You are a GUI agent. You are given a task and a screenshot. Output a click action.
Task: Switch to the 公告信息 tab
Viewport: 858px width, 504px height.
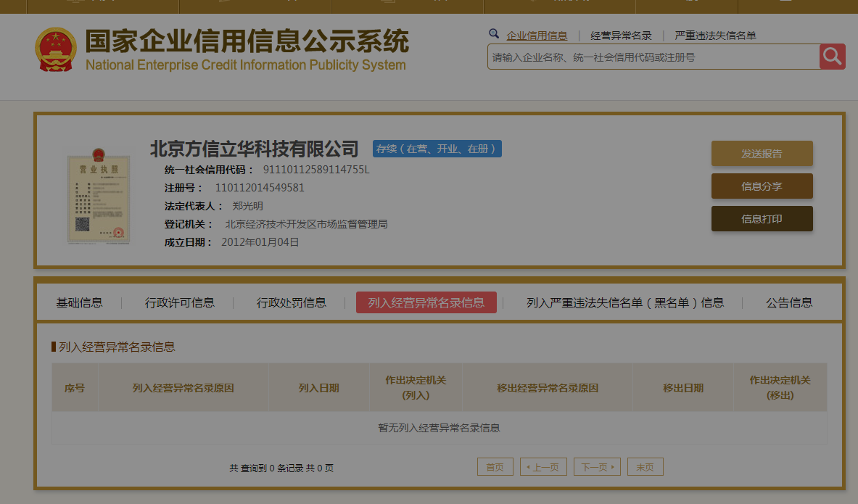coord(788,302)
